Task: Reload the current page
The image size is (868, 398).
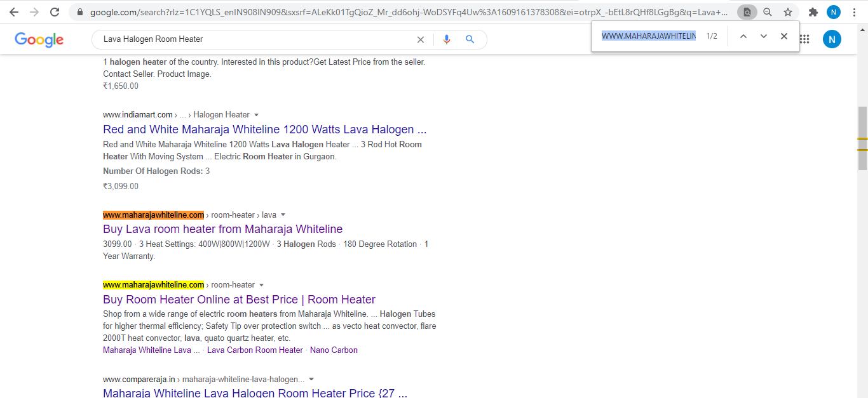Action: [55, 12]
